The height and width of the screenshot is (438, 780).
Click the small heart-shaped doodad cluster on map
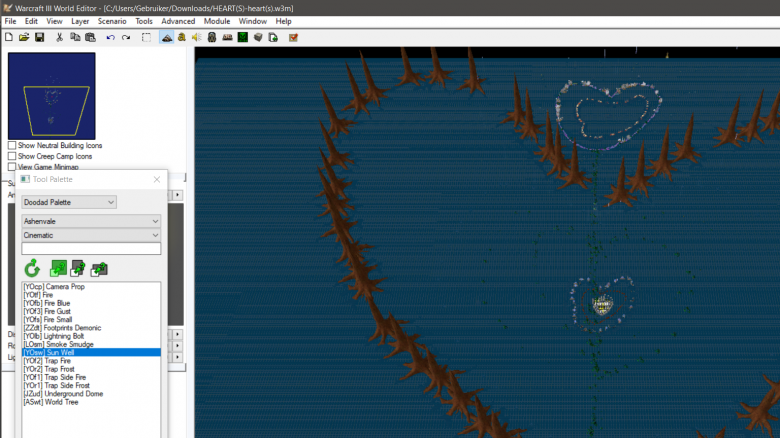pos(601,304)
